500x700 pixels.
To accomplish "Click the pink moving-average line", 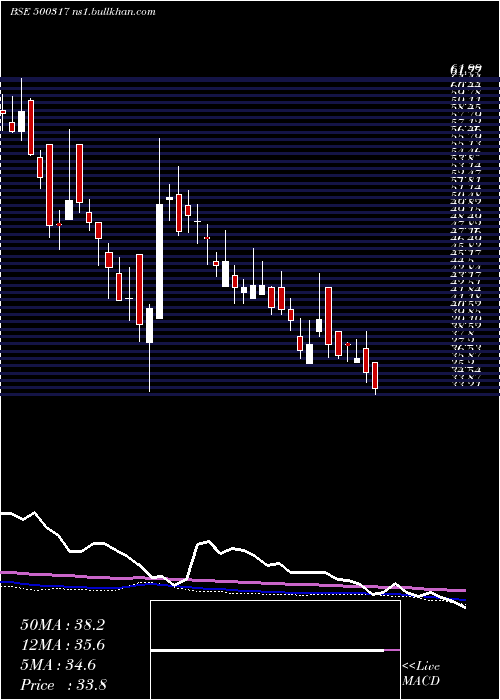I will click(x=232, y=582).
